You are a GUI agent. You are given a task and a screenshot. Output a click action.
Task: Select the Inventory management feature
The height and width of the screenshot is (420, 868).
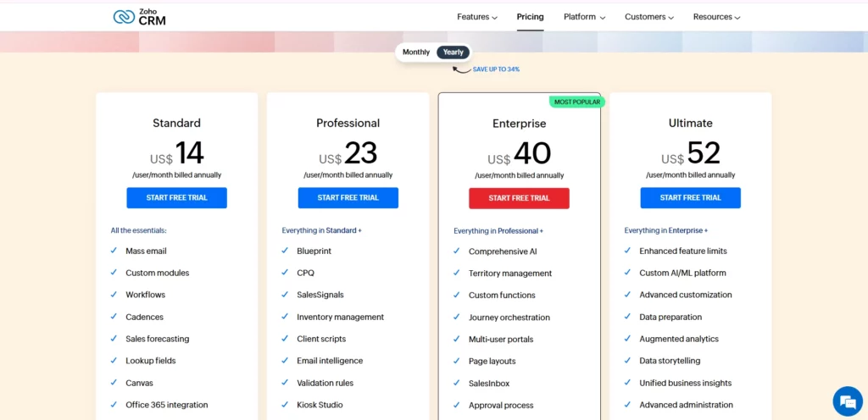[x=340, y=318]
